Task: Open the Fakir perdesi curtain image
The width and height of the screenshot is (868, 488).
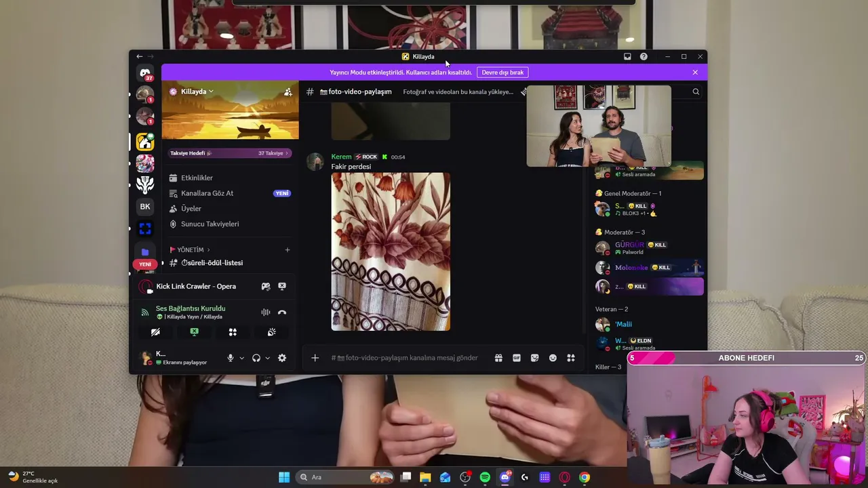Action: point(391,251)
